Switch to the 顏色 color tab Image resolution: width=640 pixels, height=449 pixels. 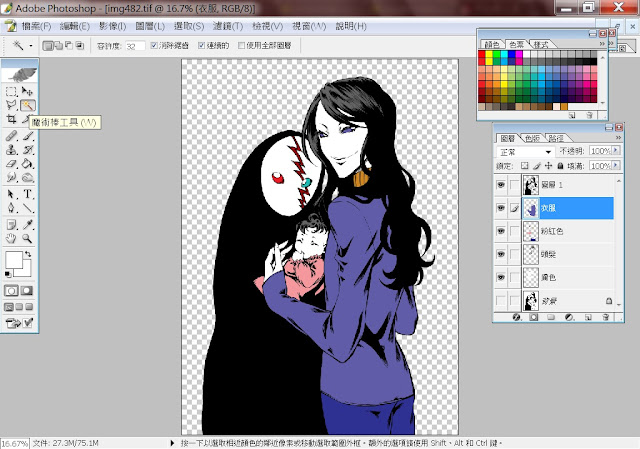tap(492, 44)
